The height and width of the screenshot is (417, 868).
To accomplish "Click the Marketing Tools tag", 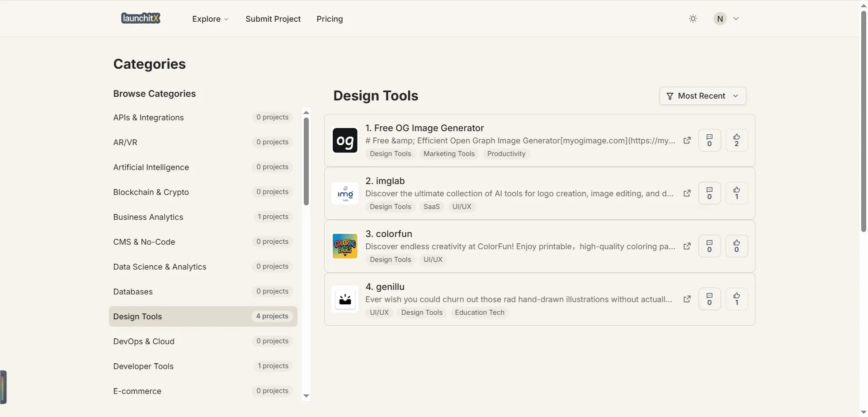I will point(449,154).
